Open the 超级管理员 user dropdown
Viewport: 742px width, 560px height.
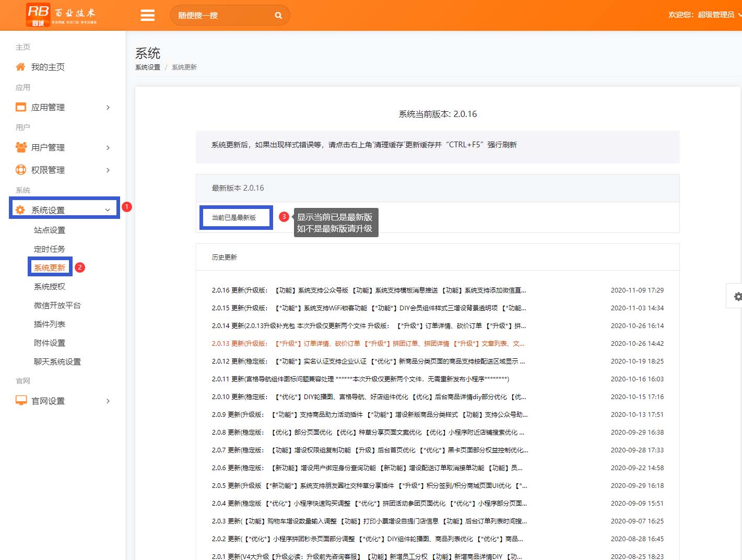coord(704,15)
